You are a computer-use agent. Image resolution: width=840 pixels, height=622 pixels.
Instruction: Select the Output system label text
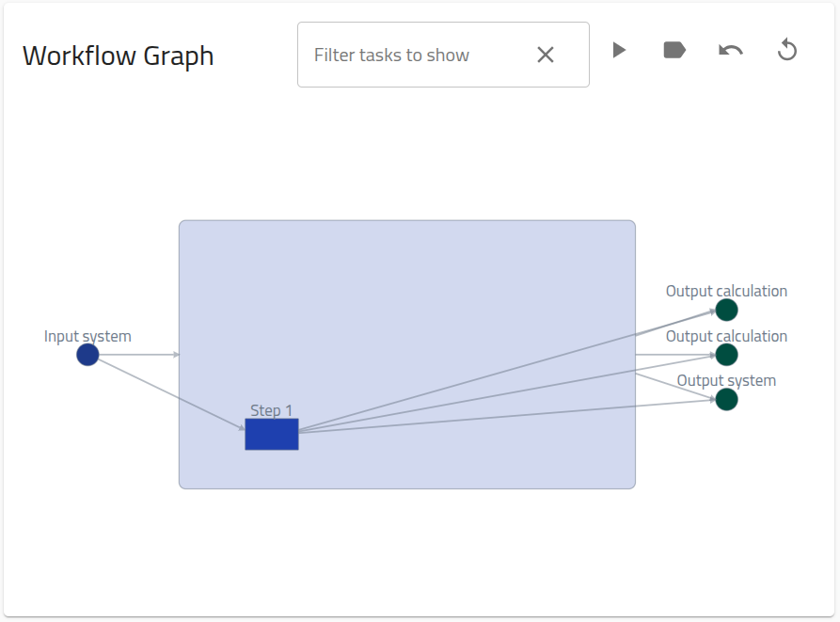click(726, 380)
